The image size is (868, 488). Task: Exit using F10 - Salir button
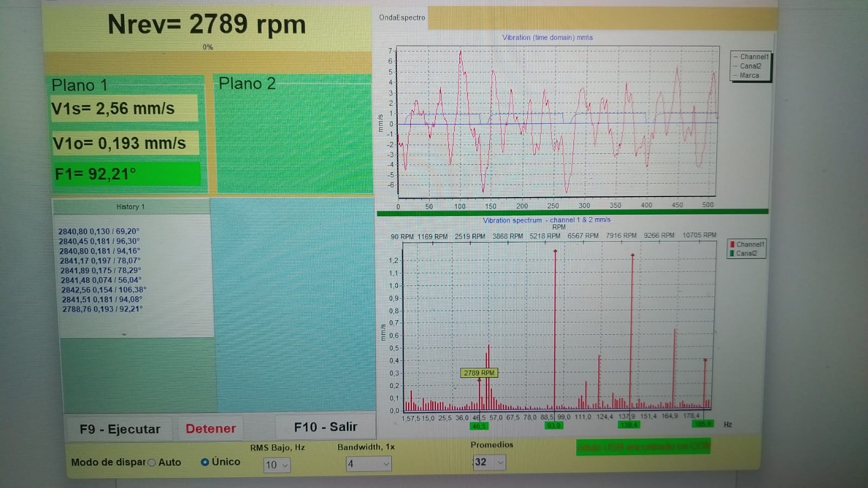(x=326, y=427)
